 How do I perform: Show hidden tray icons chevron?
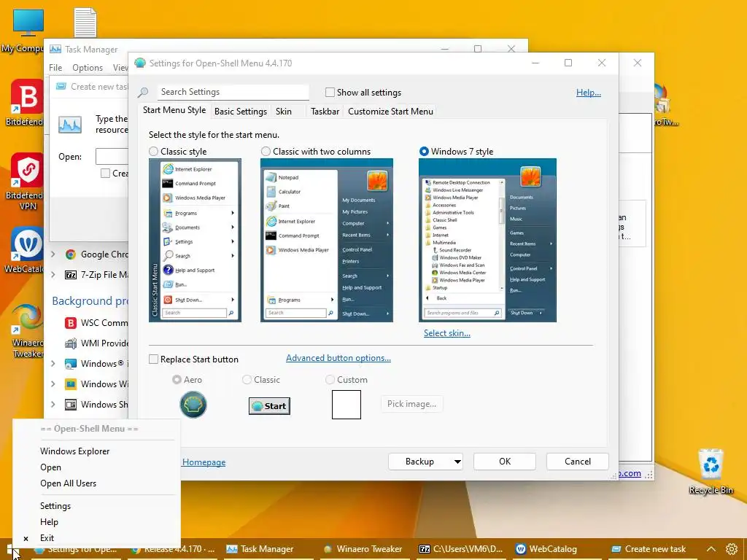(711, 549)
